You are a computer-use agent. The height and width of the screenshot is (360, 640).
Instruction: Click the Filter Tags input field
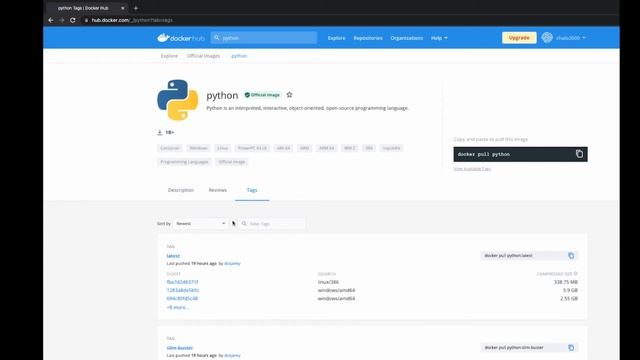pyautogui.click(x=273, y=224)
